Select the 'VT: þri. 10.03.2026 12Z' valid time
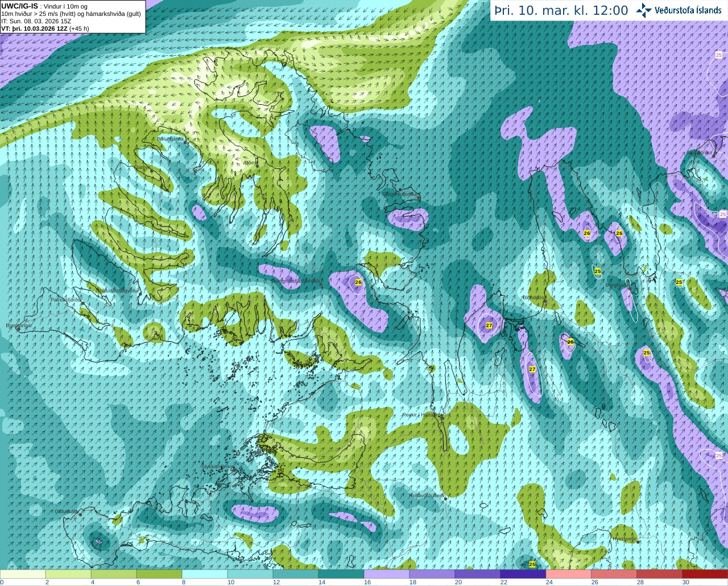728x586 pixels. coord(34,28)
